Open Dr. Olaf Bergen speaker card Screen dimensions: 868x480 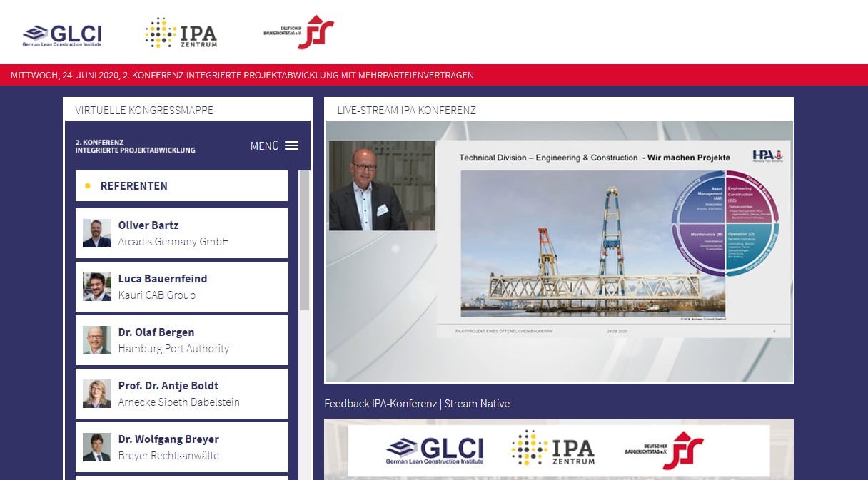point(181,340)
